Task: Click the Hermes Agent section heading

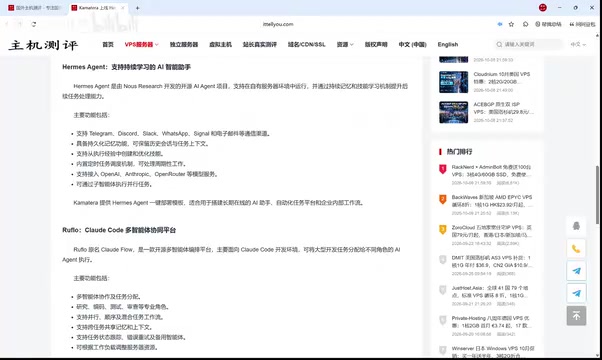Action: pyautogui.click(x=126, y=67)
